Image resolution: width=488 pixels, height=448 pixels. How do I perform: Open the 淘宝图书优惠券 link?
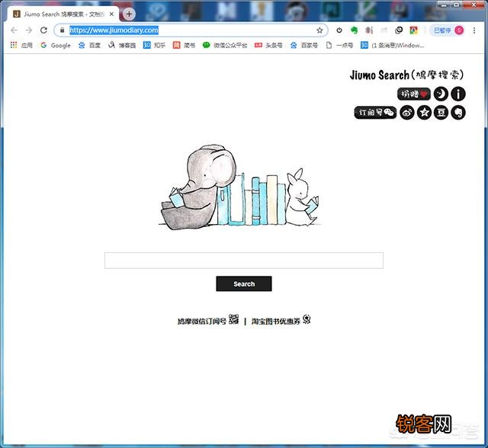(x=276, y=322)
